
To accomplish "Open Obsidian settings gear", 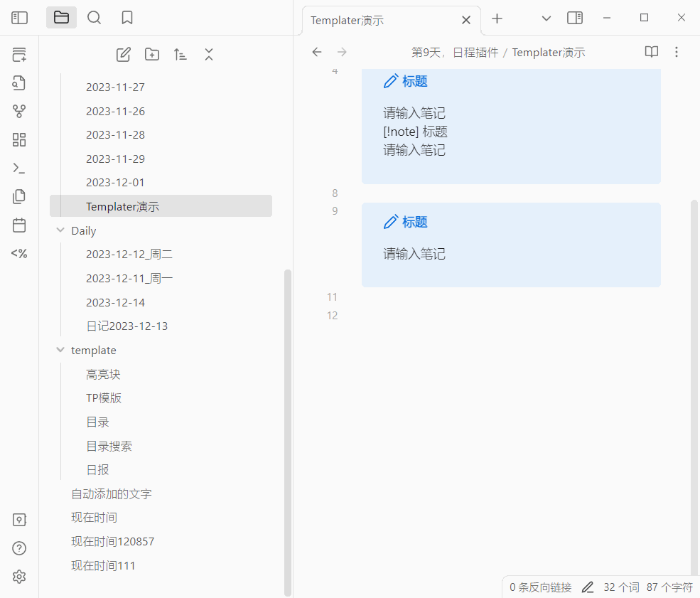I will 19,577.
